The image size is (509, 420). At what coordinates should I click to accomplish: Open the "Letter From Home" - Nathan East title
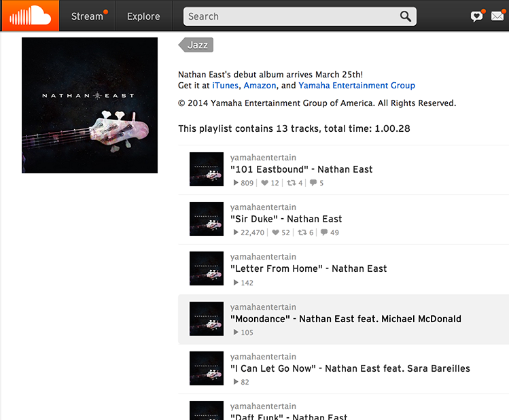(x=309, y=268)
